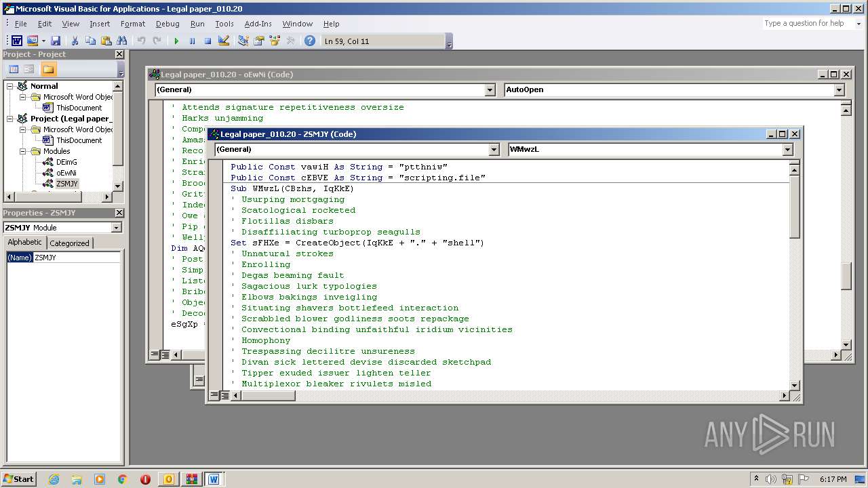Click the blue Help question mark icon

coord(310,41)
